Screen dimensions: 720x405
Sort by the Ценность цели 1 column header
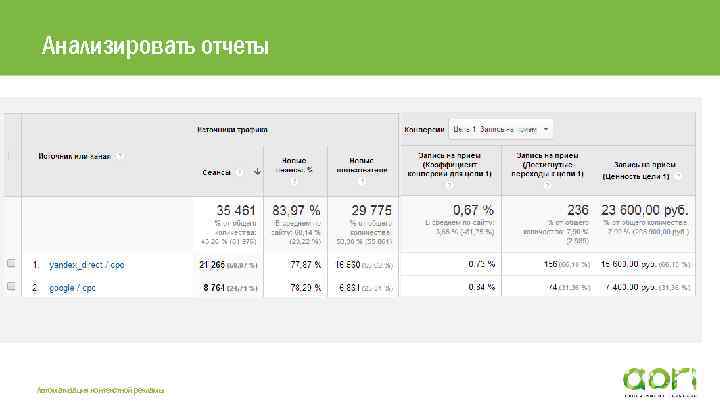640,170
